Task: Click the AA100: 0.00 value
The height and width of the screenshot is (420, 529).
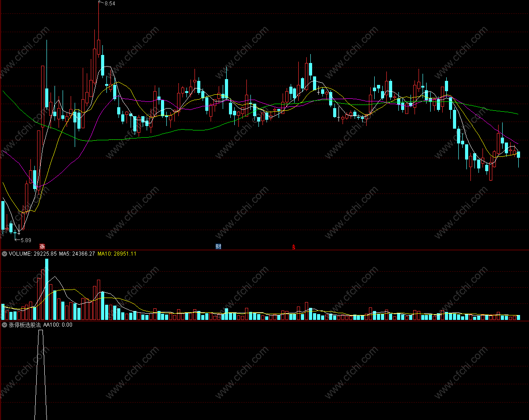Action: click(x=58, y=325)
